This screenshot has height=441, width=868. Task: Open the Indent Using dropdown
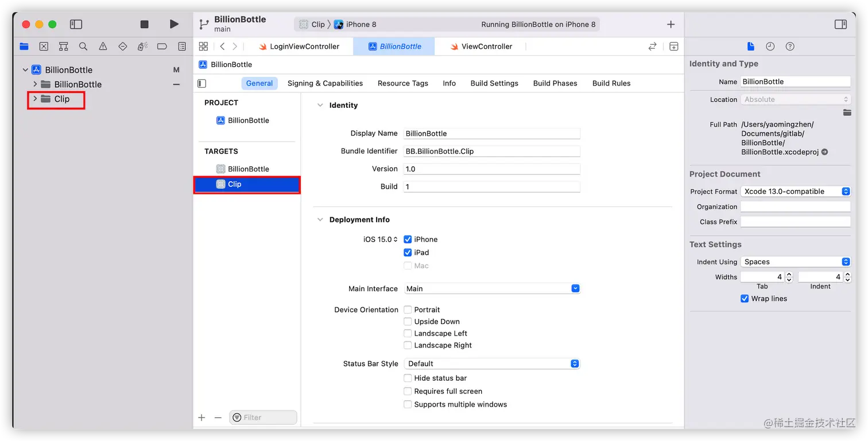pos(795,262)
